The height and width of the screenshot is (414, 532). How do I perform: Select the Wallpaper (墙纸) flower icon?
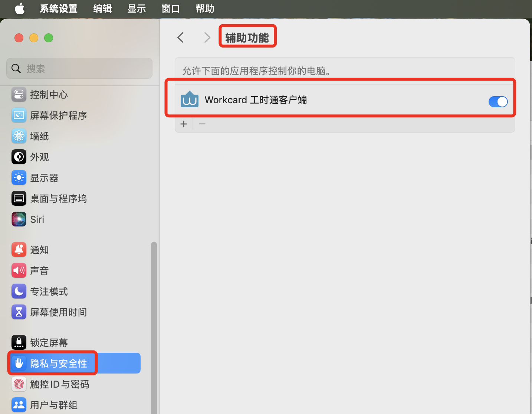click(19, 136)
